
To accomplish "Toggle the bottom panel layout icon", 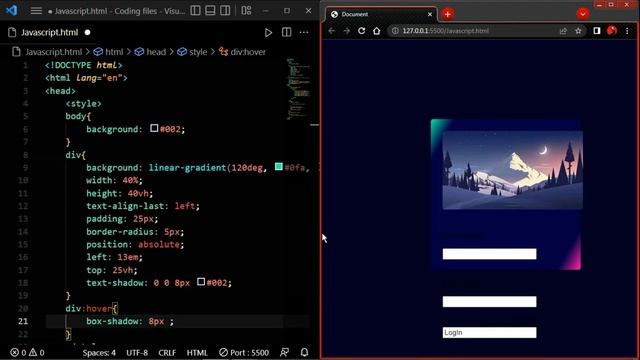I will coord(210,11).
